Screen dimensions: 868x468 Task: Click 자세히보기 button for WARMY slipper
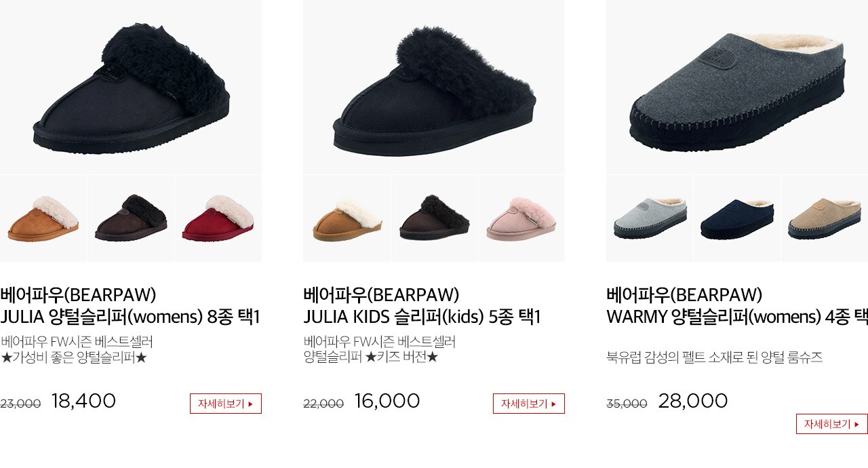[x=832, y=424]
